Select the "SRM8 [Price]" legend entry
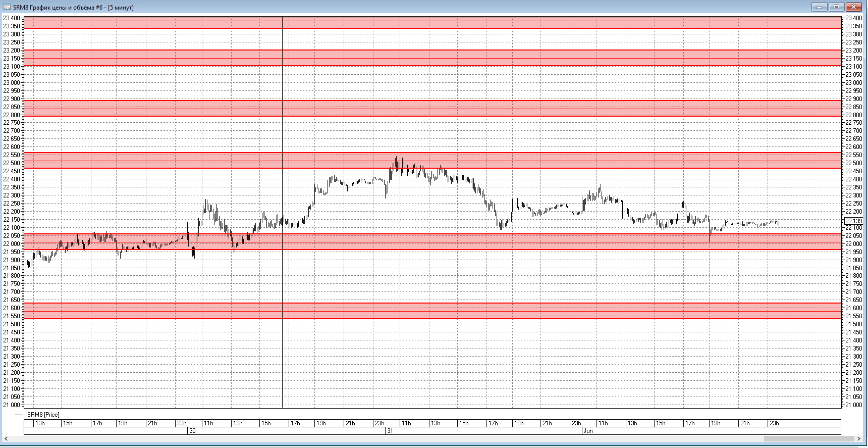The width and height of the screenshot is (868, 448). coord(43,415)
